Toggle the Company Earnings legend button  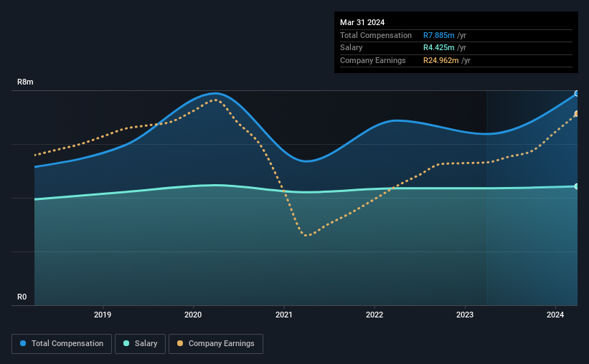click(x=216, y=344)
